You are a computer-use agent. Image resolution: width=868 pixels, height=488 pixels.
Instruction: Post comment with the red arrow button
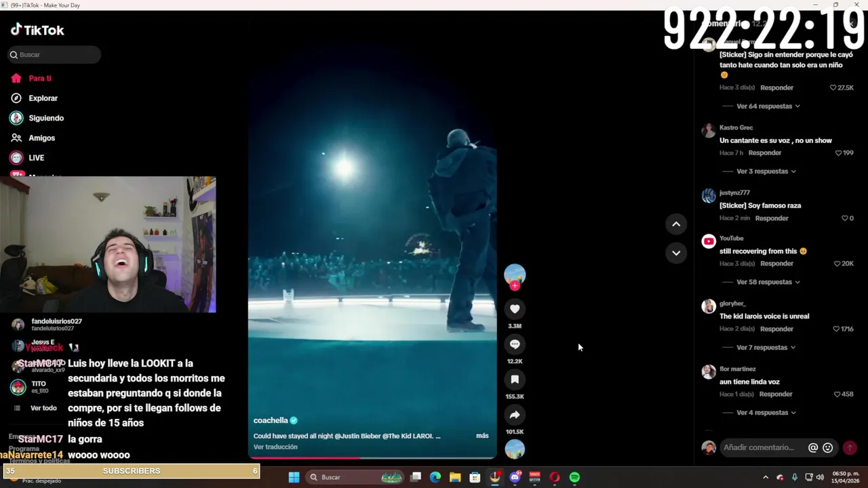pyautogui.click(x=850, y=447)
